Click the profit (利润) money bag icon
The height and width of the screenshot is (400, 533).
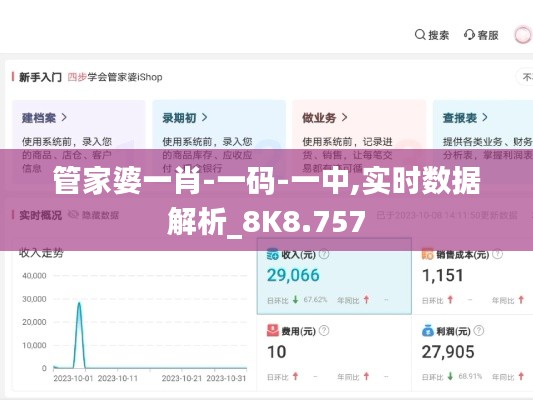pos(428,331)
